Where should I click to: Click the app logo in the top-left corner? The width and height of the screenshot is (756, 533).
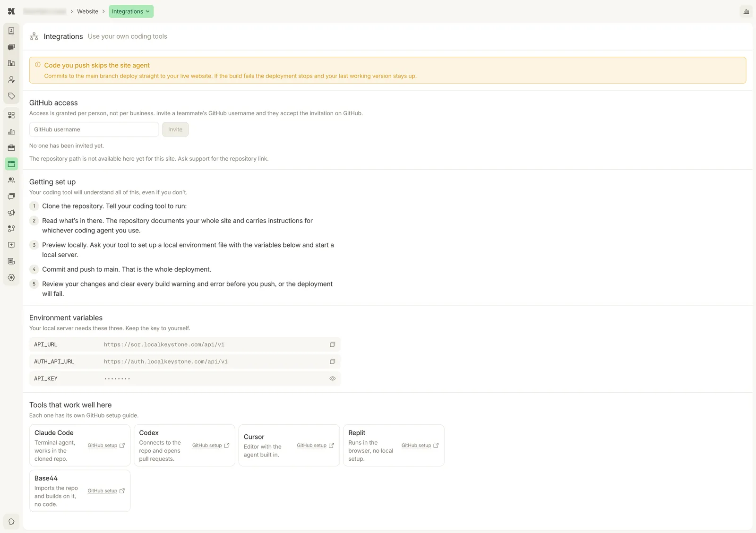pos(11,11)
